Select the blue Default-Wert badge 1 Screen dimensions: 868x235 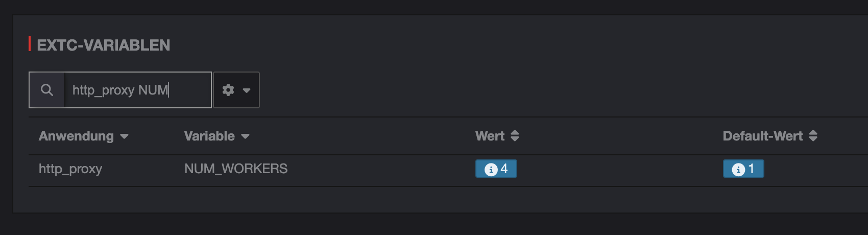point(743,169)
